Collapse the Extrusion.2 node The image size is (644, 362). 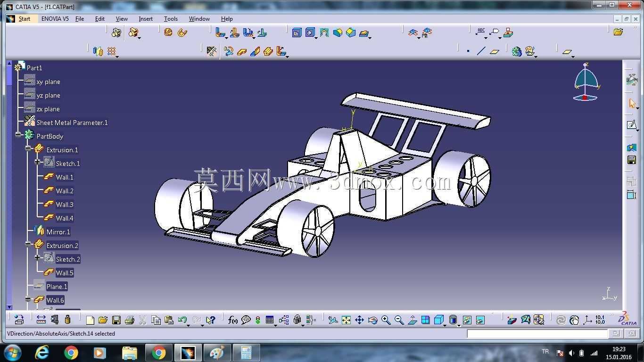(x=28, y=244)
